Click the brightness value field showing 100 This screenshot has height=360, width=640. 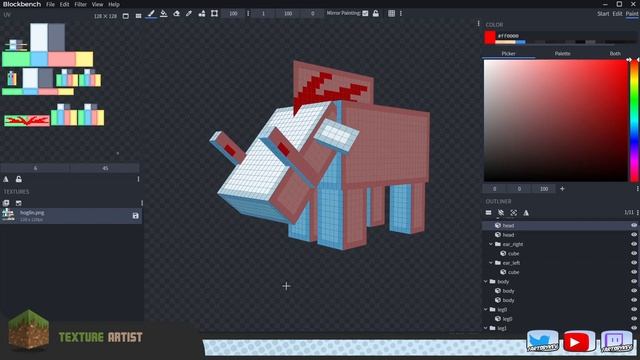pos(544,189)
